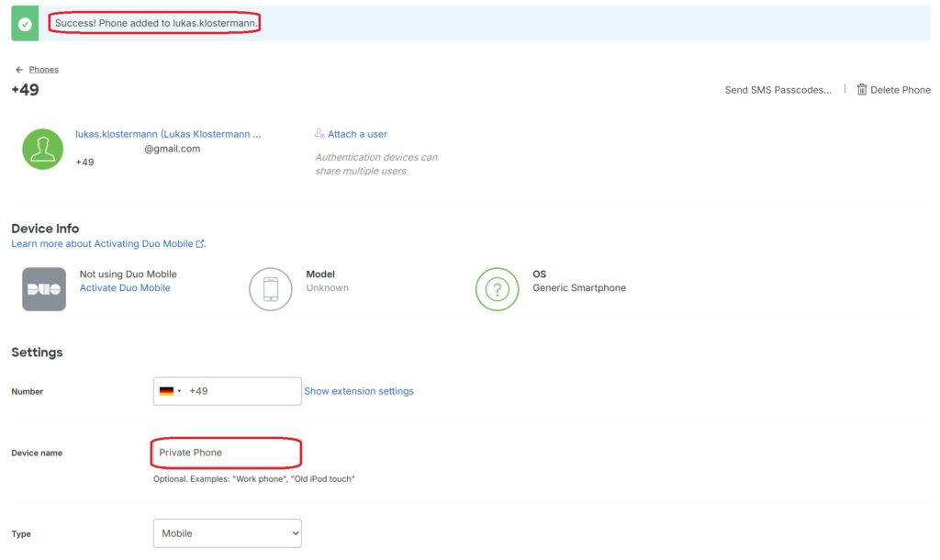The width and height of the screenshot is (940, 560).
Task: Click the attach user person icon
Action: point(319,133)
